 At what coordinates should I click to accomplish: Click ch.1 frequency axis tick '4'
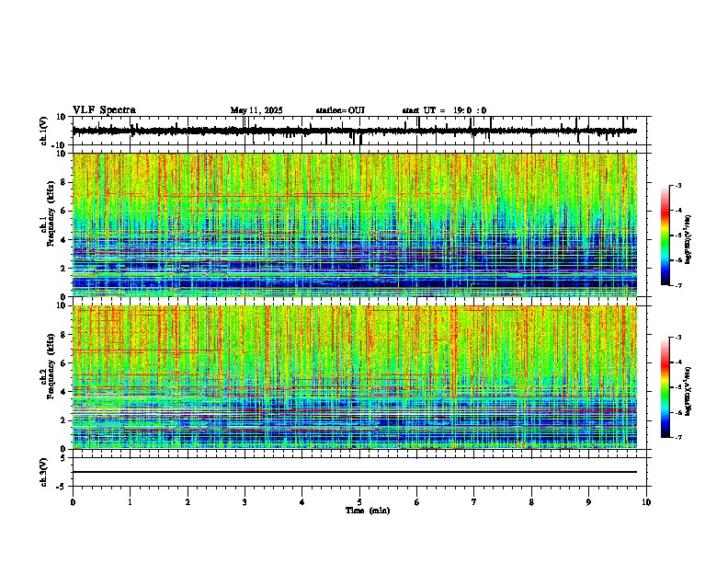coord(64,240)
